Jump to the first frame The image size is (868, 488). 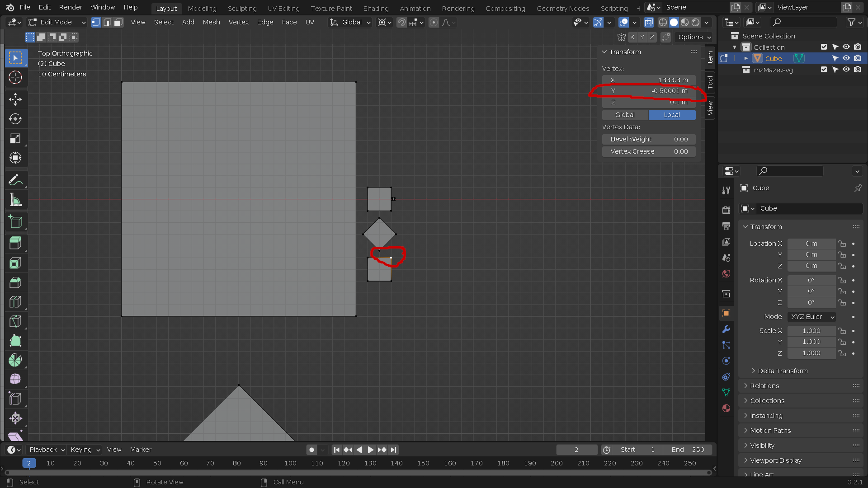336,450
